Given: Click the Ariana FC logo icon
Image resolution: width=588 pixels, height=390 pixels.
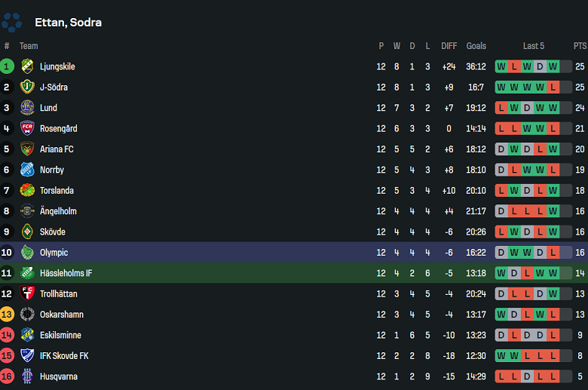Looking at the screenshot, I should click(x=28, y=149).
